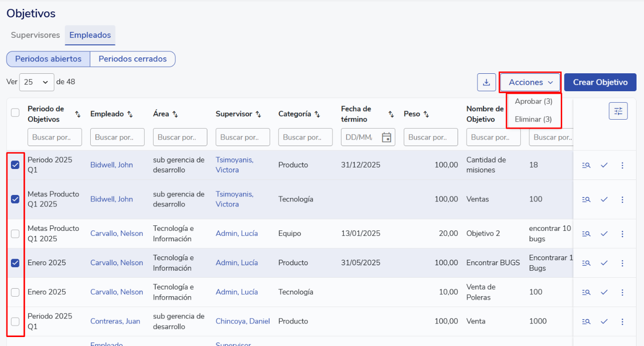
Task: Click approve checkmark on Venta de Poleras row
Action: coord(604,292)
